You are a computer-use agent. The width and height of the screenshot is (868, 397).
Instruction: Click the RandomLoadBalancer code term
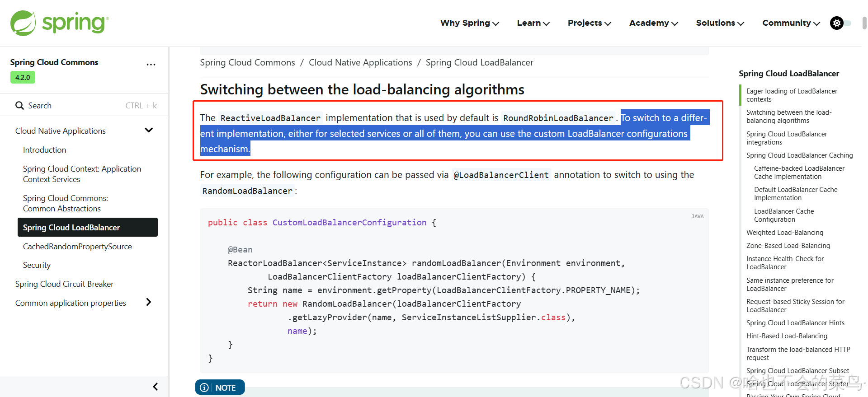[247, 191]
